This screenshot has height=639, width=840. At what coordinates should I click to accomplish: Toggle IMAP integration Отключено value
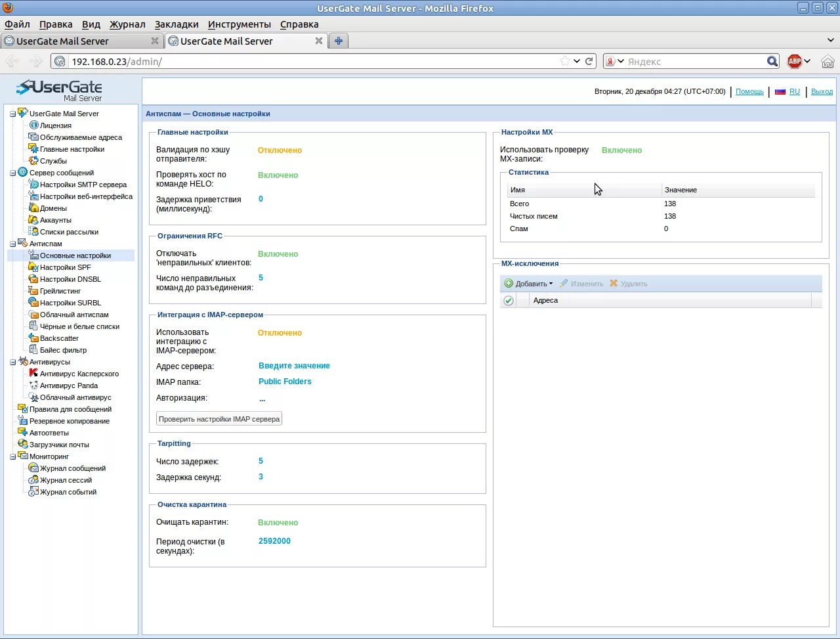280,333
